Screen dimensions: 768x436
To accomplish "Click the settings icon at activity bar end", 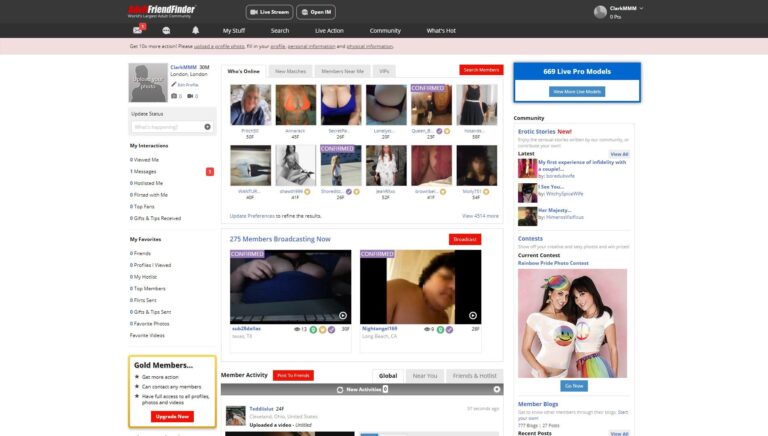I will tap(497, 389).
